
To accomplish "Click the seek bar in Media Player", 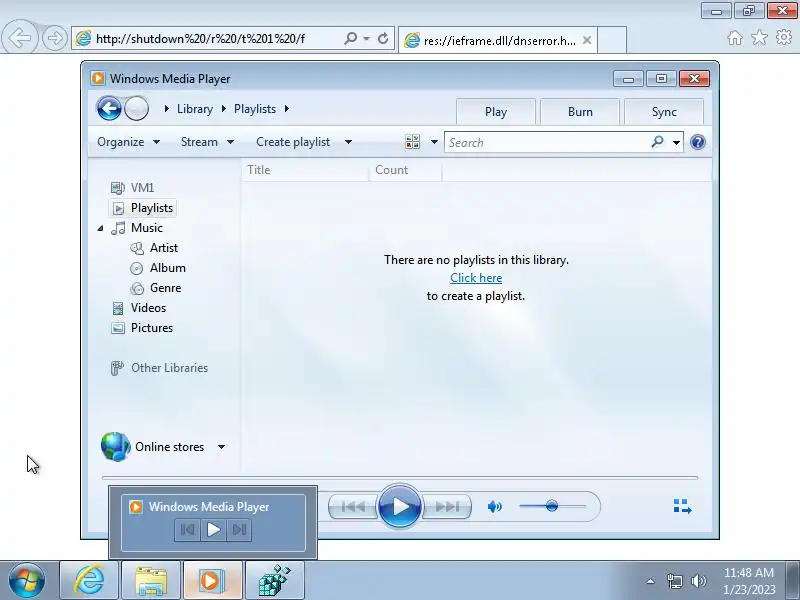I will tap(400, 478).
